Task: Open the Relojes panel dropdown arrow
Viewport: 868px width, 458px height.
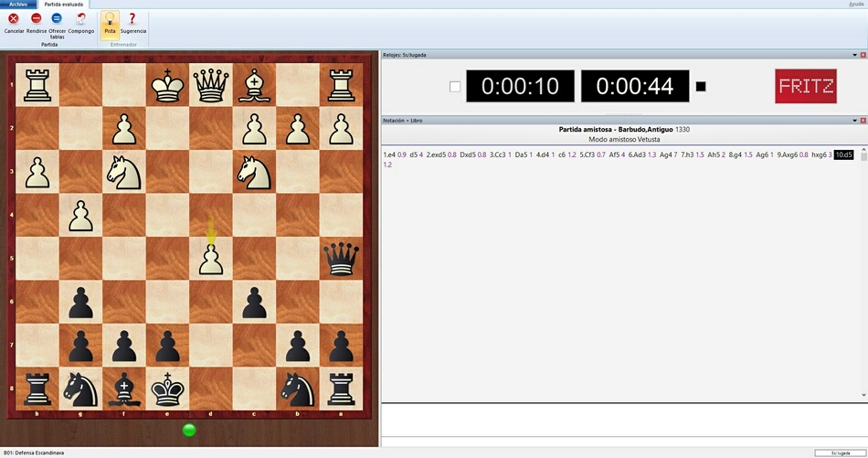Action: [x=854, y=55]
